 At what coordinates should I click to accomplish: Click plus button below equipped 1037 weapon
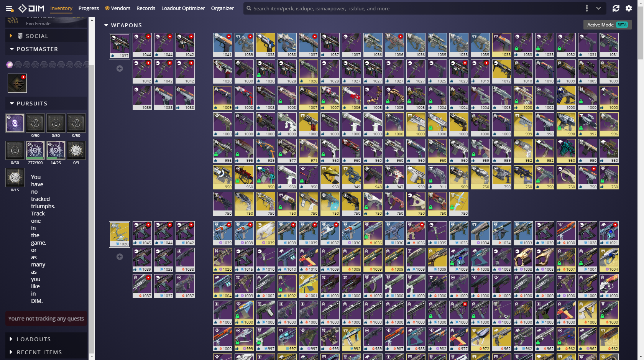(120, 68)
